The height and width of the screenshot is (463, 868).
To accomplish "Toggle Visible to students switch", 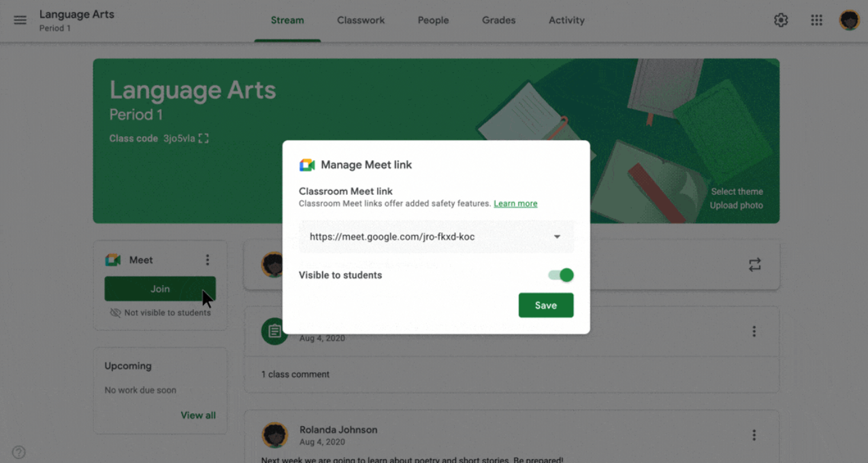I will pos(560,275).
